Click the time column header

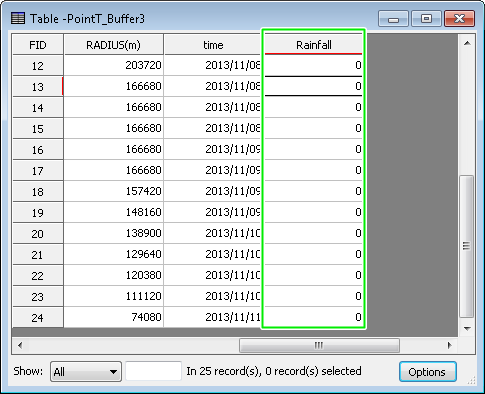click(213, 44)
